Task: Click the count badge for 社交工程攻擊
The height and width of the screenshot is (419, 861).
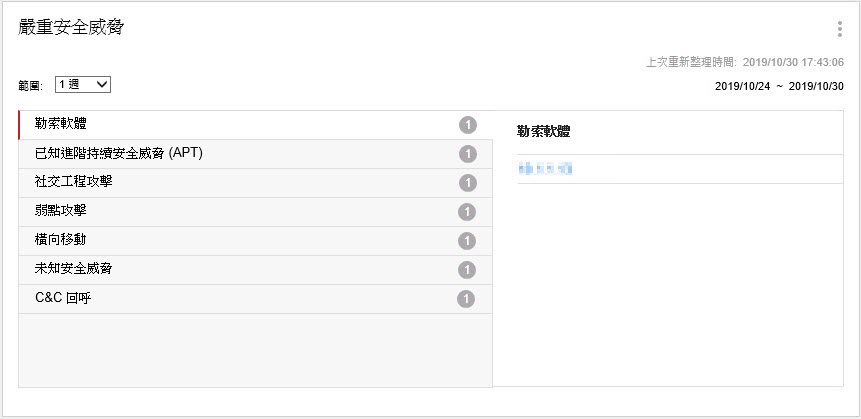Action: [x=467, y=183]
